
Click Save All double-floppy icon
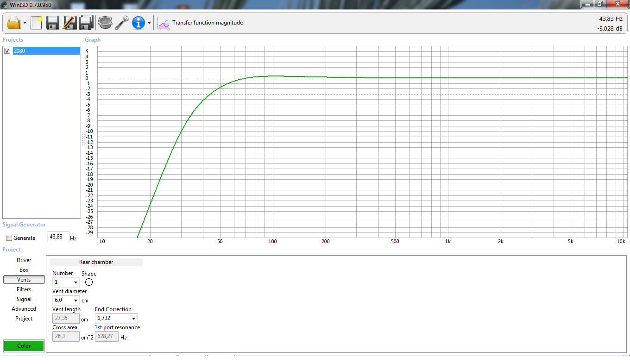coord(87,22)
